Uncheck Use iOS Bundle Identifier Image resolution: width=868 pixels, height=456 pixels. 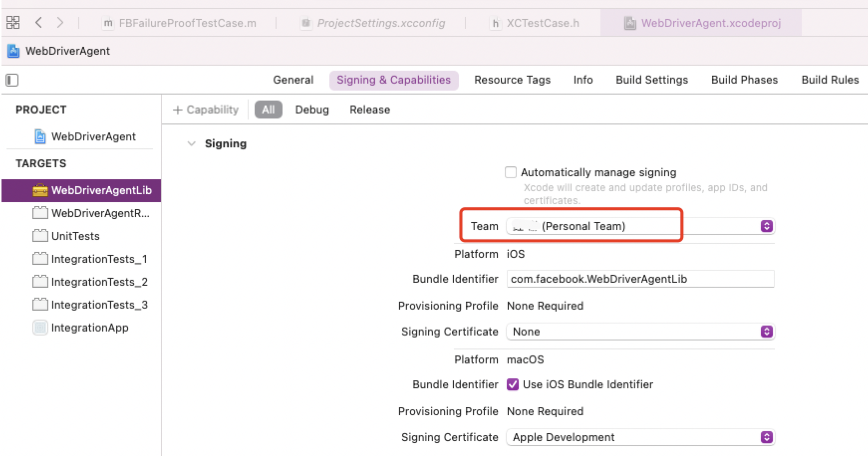point(513,384)
